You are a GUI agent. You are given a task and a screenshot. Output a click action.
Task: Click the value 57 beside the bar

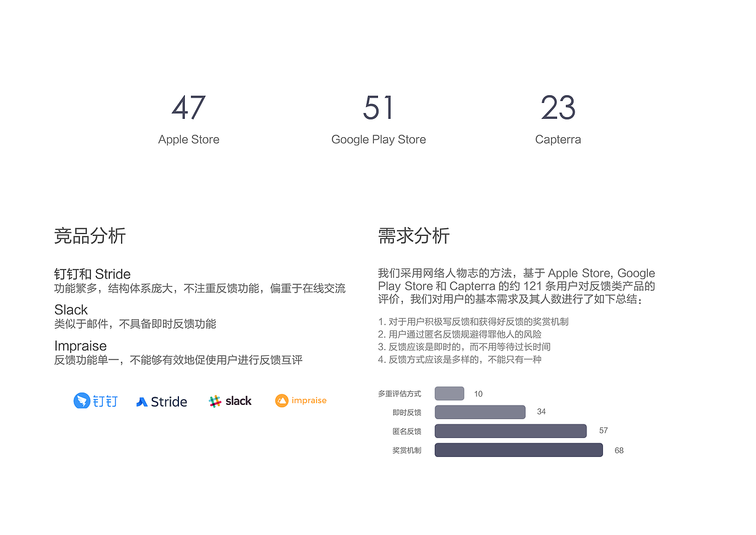point(604,430)
